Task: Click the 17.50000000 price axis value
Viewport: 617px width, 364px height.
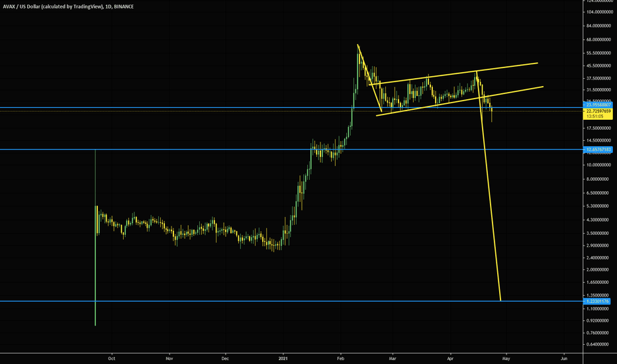Action: (x=598, y=128)
